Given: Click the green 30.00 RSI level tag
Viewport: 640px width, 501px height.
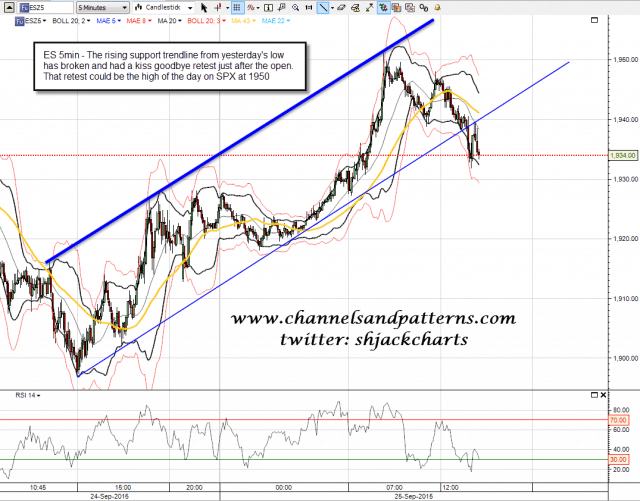Looking at the screenshot, I should (x=618, y=459).
